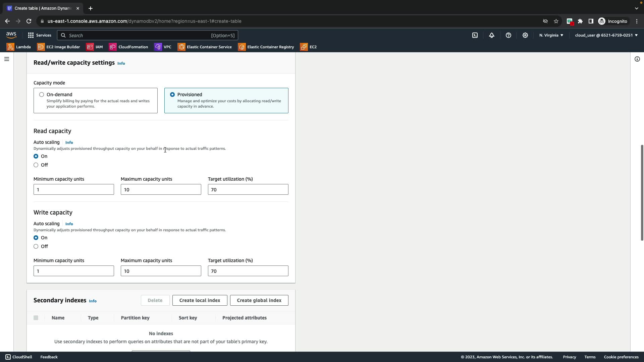Open the Lambda bookmark shortcut
644x362 pixels.
[19, 47]
